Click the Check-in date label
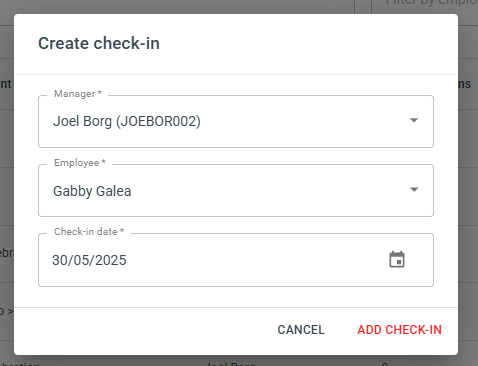Screen dimensions: 478x366 [89, 232]
